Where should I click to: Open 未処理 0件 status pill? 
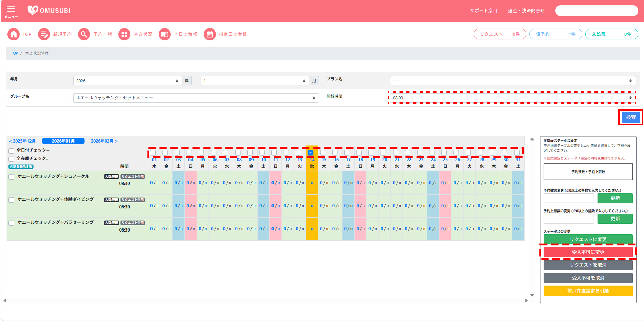pos(611,34)
